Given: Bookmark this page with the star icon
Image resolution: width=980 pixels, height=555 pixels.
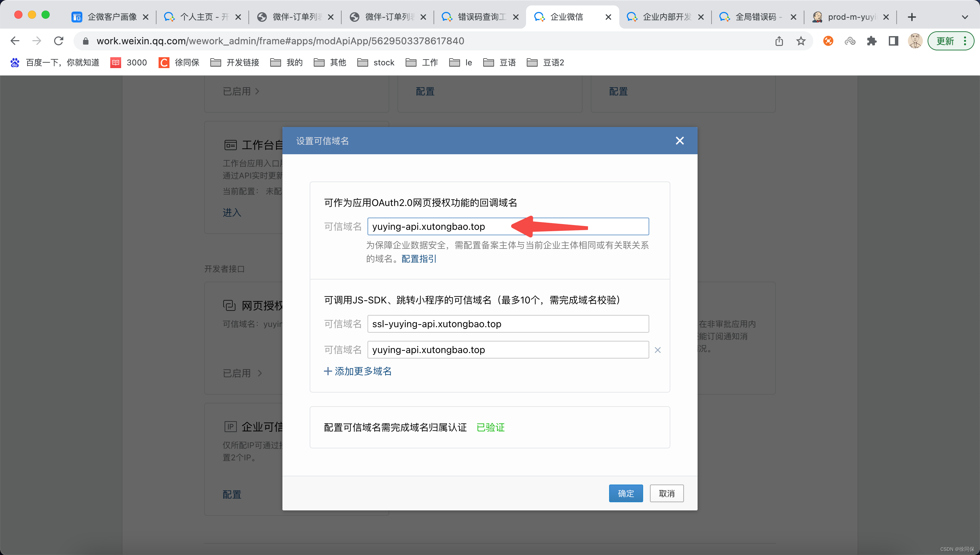Looking at the screenshot, I should [x=801, y=41].
